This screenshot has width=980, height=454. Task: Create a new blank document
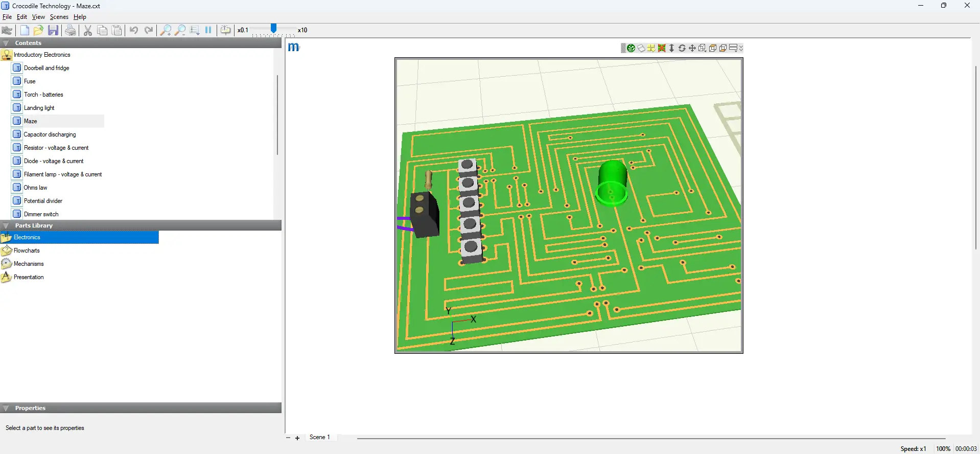coord(25,30)
